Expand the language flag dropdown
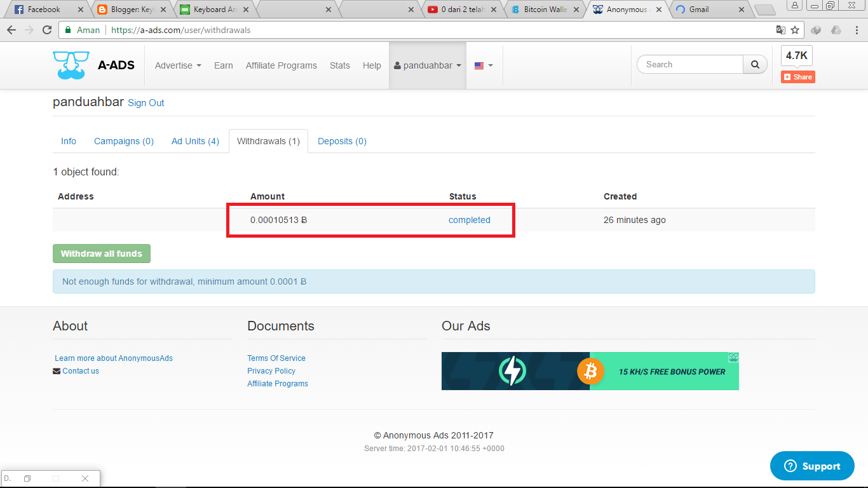Viewport: 868px width, 488px height. (x=484, y=65)
